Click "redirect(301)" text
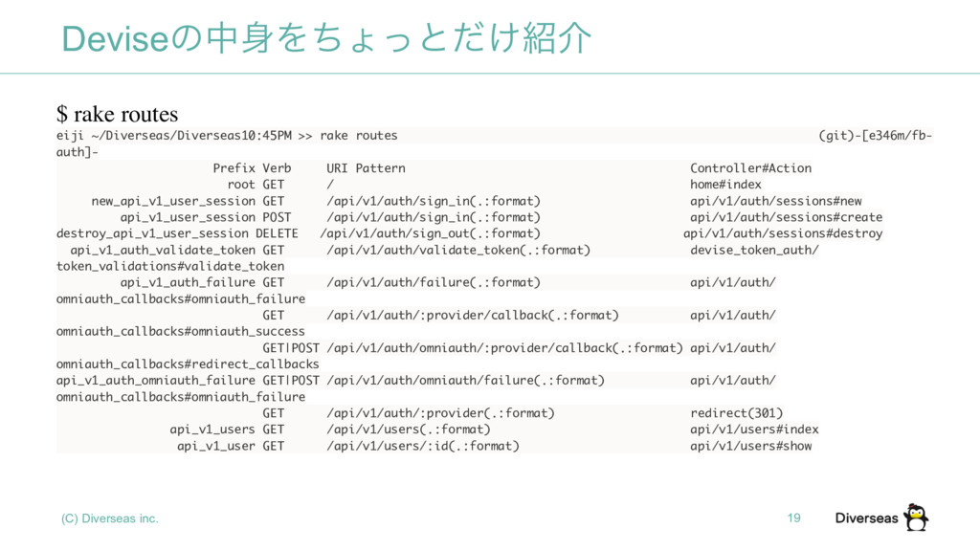980x551 pixels. (x=736, y=413)
